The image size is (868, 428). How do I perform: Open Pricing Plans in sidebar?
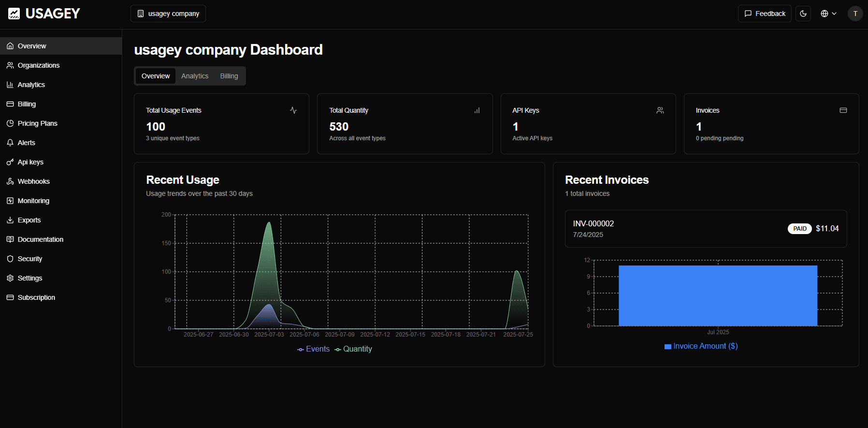tap(37, 123)
